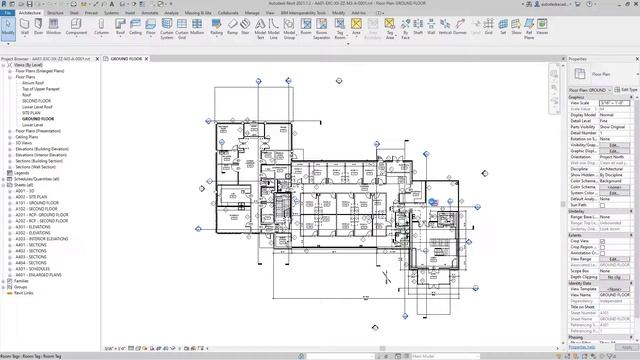Select the Tag Area tool
640x360 pixels.
390,29
